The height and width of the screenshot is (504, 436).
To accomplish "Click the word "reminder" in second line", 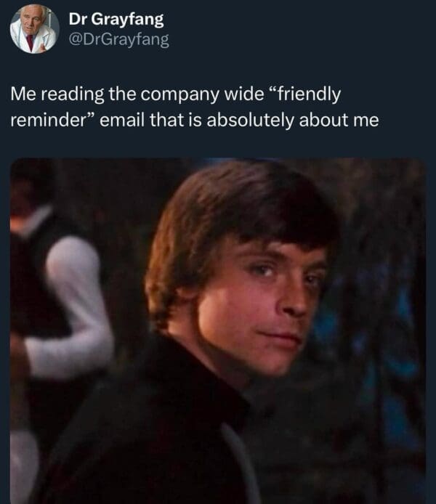I will click(52, 121).
